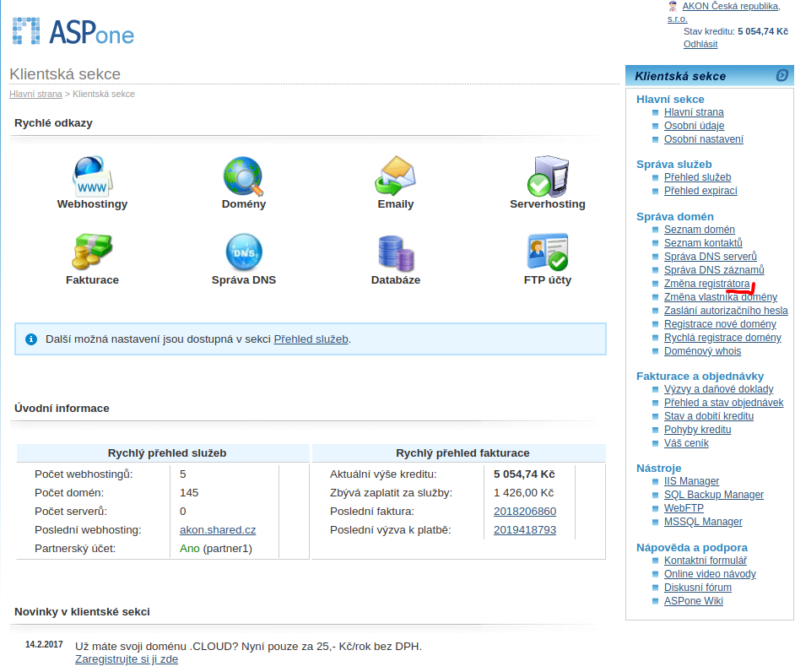Open Změna registrátora in sidebar

pos(706,284)
